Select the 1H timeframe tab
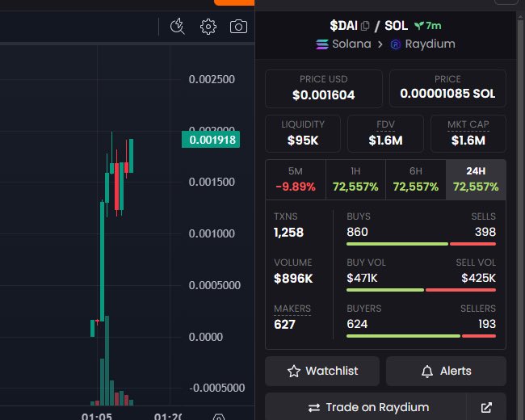This screenshot has height=420, width=525. point(355,179)
